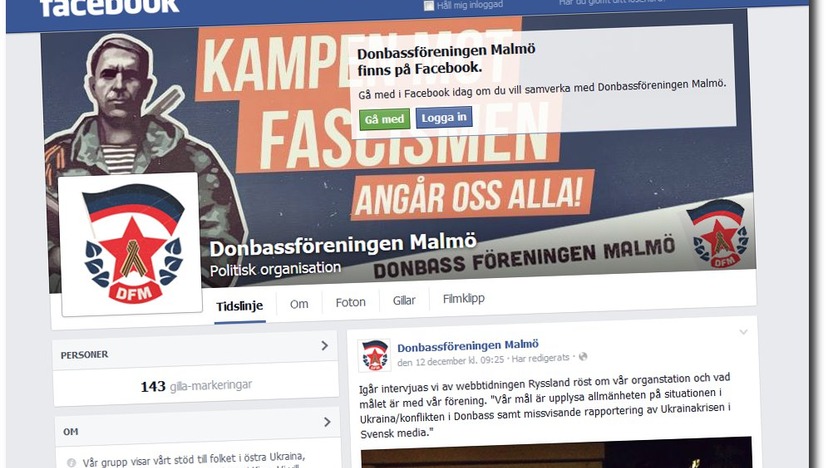Click the 143 gilla-markeringar count

pyautogui.click(x=196, y=386)
